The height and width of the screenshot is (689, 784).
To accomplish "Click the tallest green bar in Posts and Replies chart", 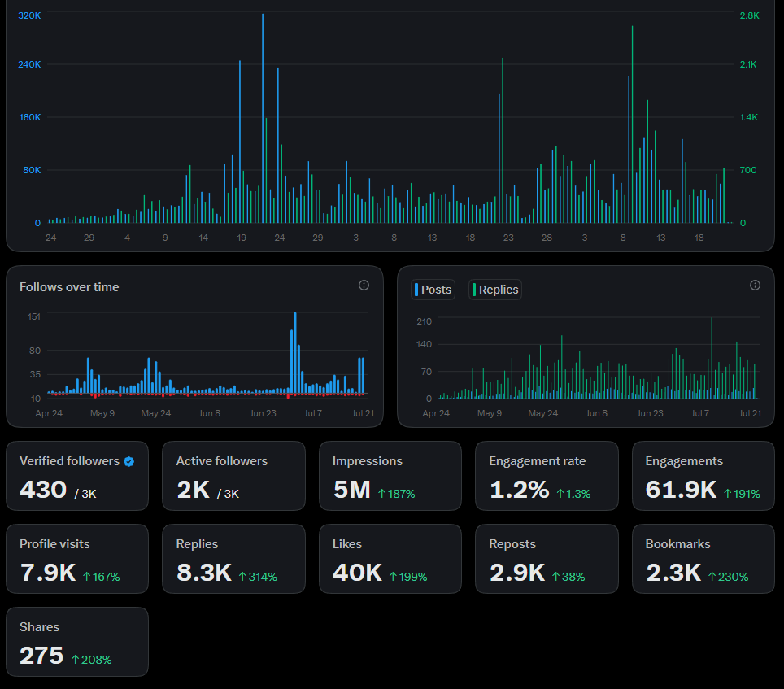I will (x=712, y=358).
